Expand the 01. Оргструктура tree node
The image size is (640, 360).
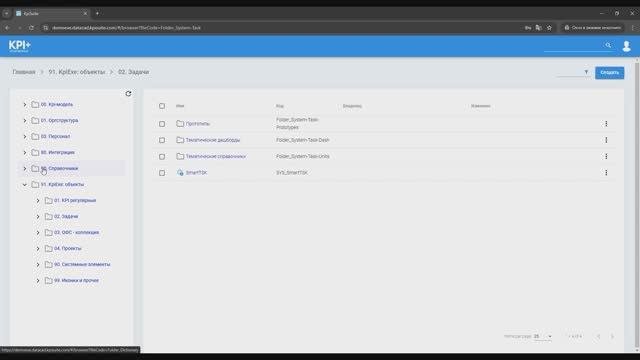(24, 120)
